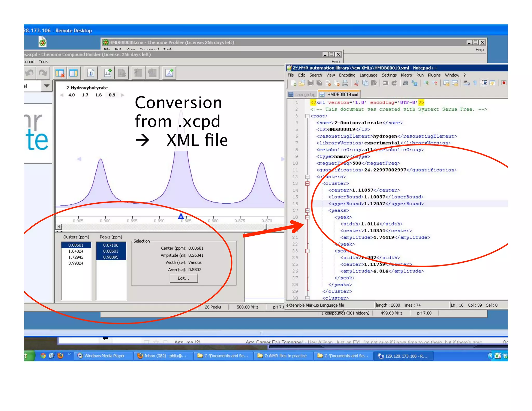
Task: Click the Edit... button in Selection panel
Action: pos(184,278)
